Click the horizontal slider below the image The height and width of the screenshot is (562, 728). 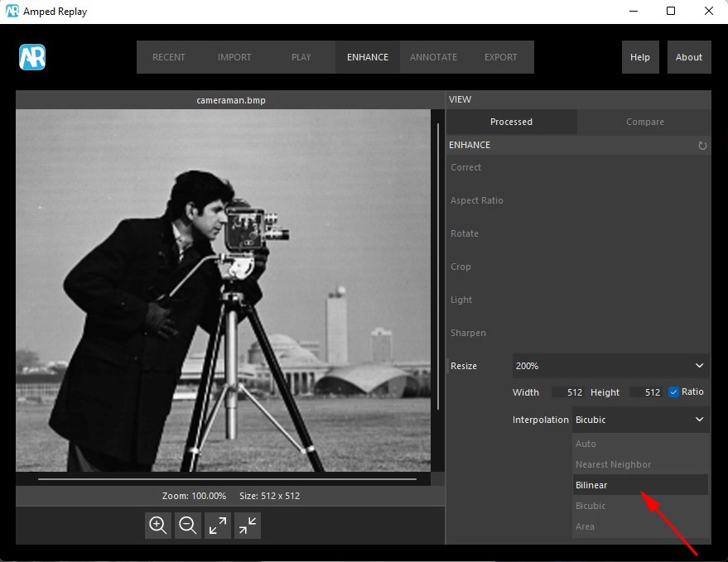tap(227, 479)
